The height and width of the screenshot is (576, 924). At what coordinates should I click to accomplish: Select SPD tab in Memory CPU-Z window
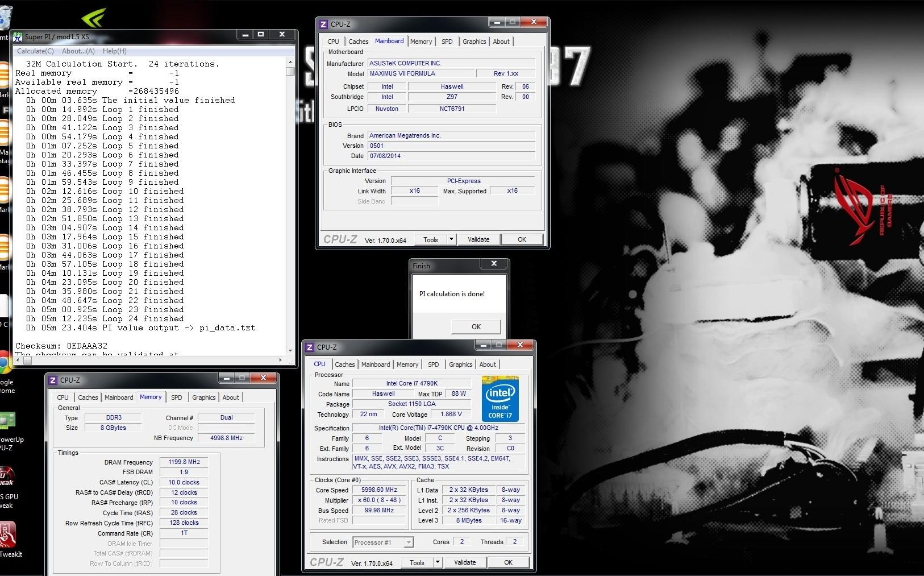pos(177,397)
